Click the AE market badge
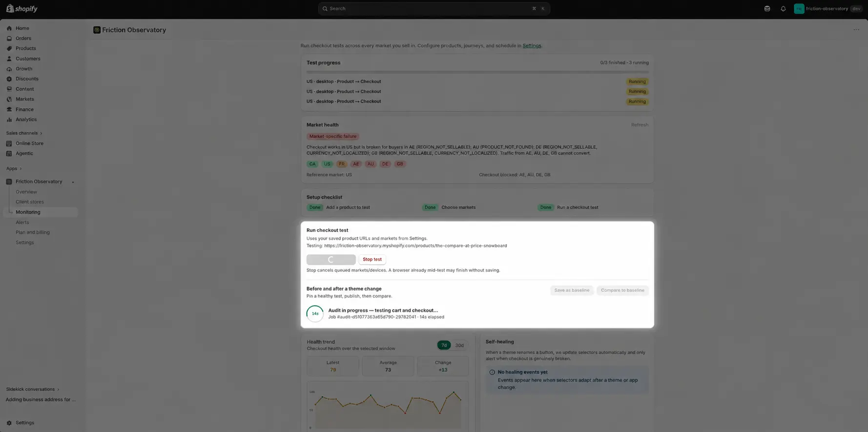This screenshot has height=432, width=868. pos(356,164)
